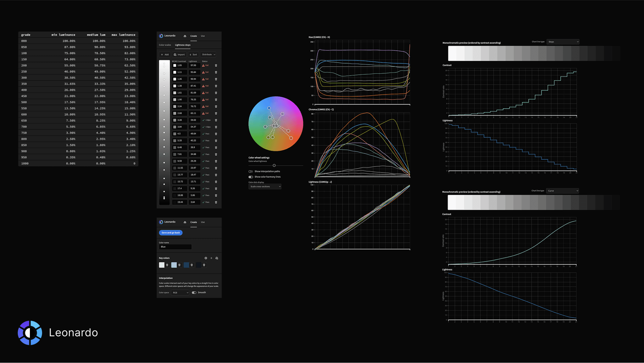Edit the Lightness field showing 49.64
Viewport: 644px width, 363px height.
pyautogui.click(x=195, y=134)
